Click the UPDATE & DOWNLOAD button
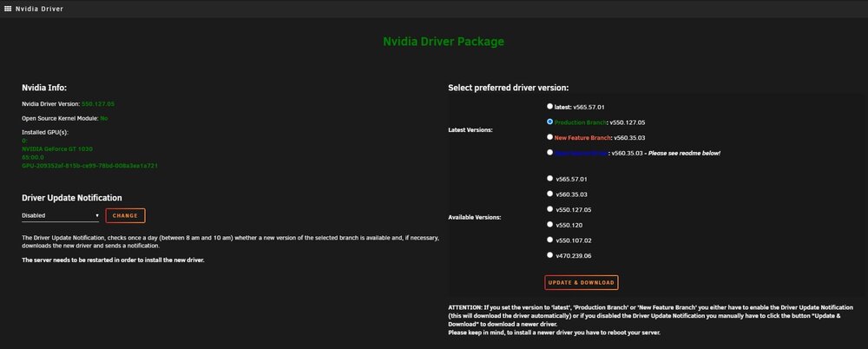The height and width of the screenshot is (349, 868). click(582, 282)
